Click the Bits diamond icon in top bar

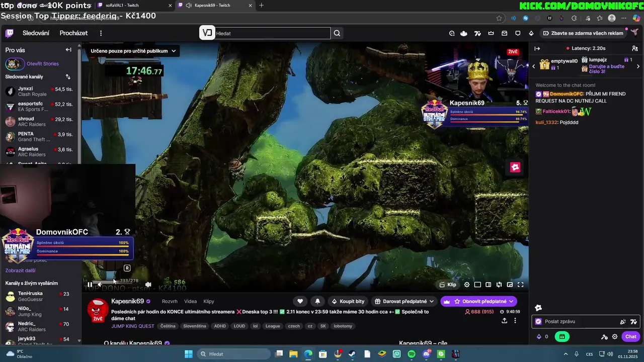click(531, 33)
